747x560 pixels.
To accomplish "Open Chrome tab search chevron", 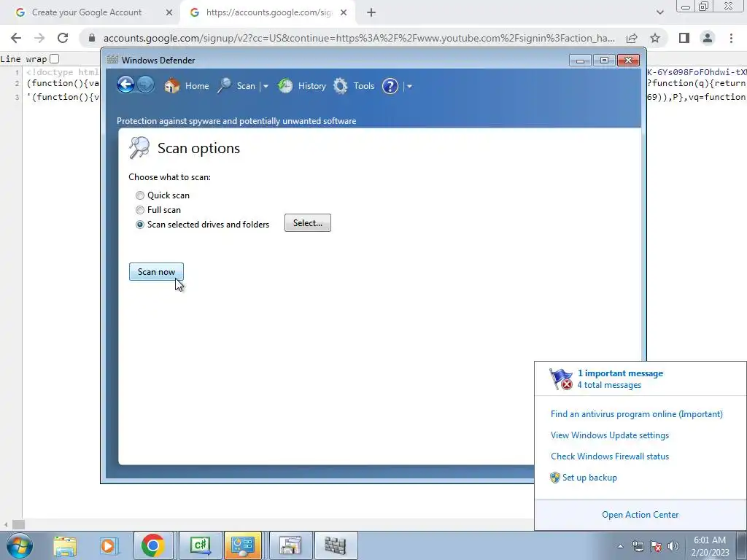I will coord(659,12).
